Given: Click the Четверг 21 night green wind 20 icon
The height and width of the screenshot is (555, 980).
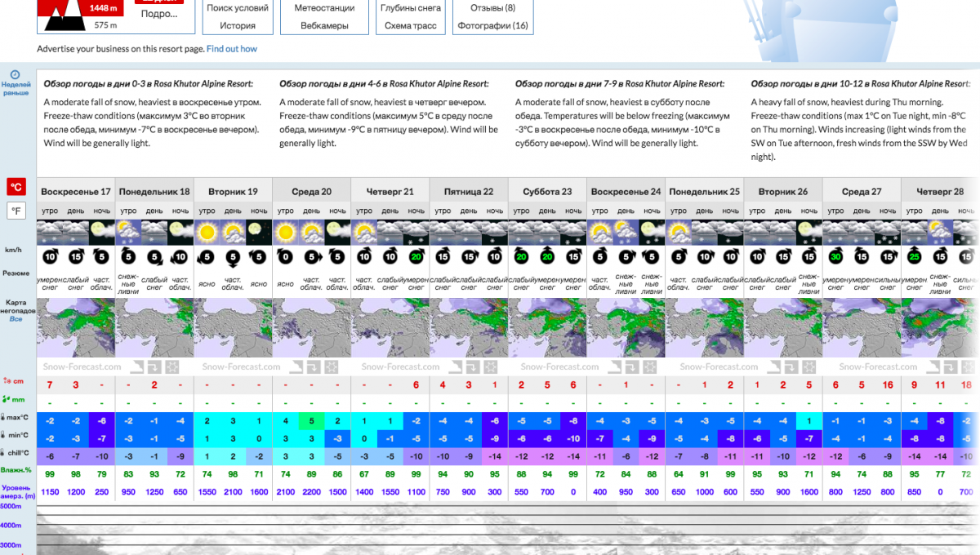Looking at the screenshot, I should 416,258.
